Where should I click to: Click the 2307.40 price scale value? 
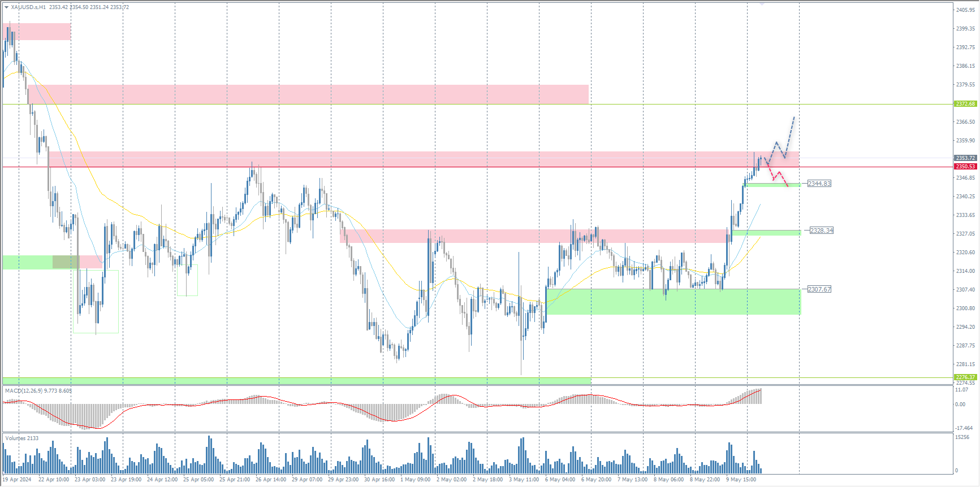[965, 290]
